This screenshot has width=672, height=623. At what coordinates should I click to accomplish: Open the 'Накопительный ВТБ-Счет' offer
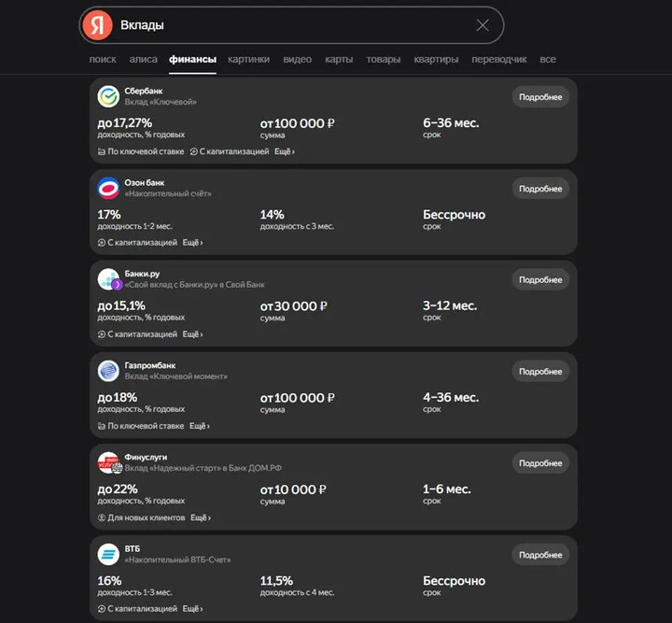tap(177, 560)
